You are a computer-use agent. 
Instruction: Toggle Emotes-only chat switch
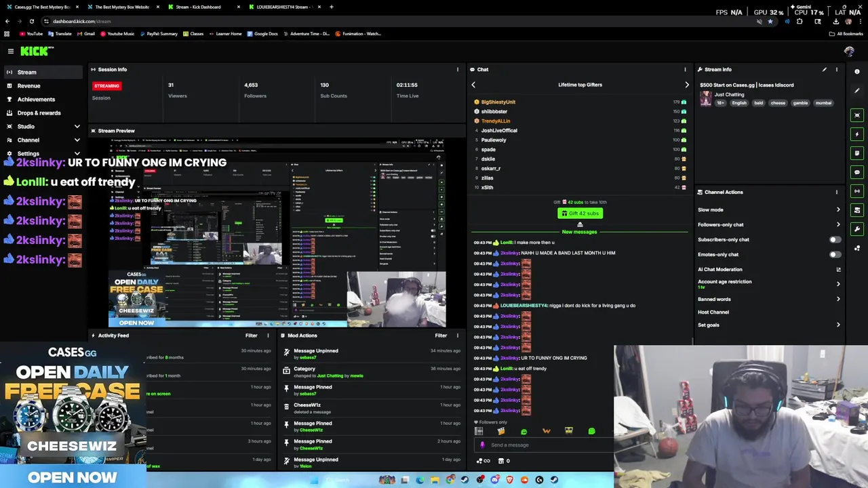click(835, 254)
